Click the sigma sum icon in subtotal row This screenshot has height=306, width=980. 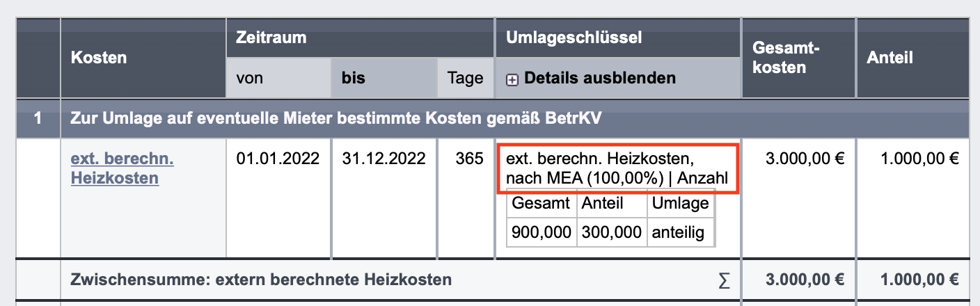coord(725,280)
